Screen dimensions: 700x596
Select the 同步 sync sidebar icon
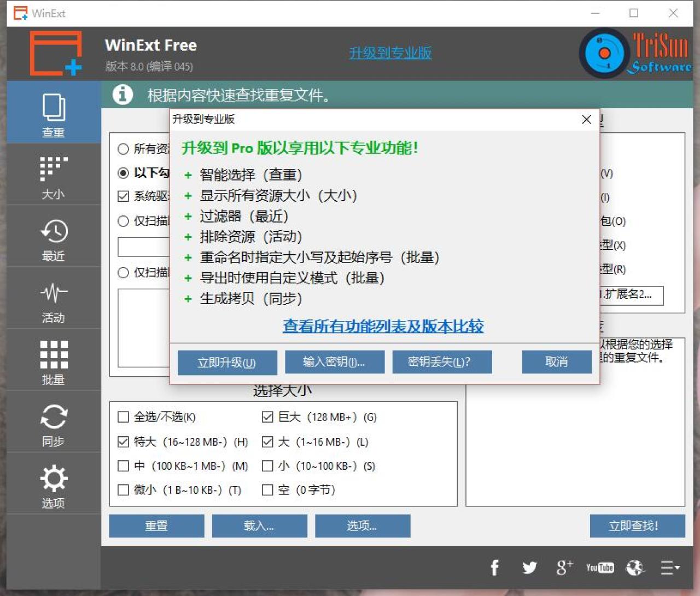click(x=54, y=424)
